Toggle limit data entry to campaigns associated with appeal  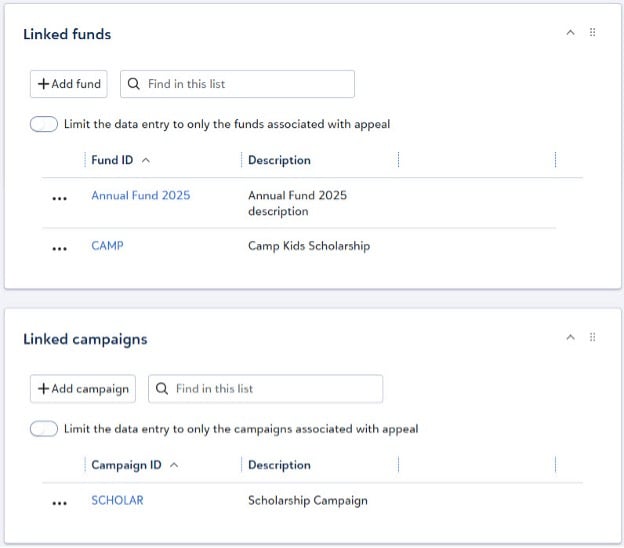[44, 429]
